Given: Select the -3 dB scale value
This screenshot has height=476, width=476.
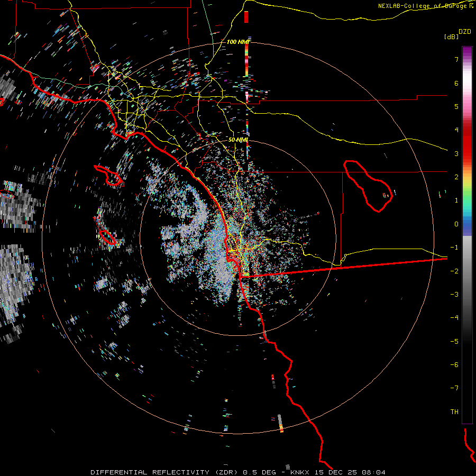Looking at the screenshot, I should point(454,295).
